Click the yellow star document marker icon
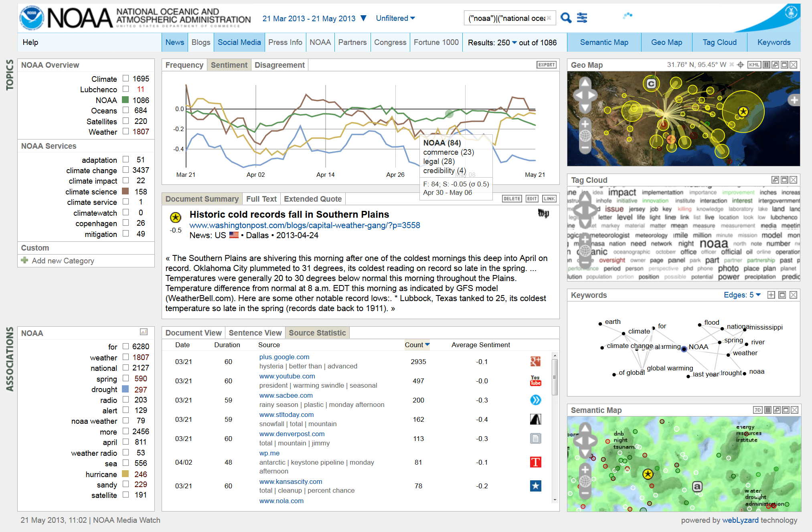 [175, 218]
